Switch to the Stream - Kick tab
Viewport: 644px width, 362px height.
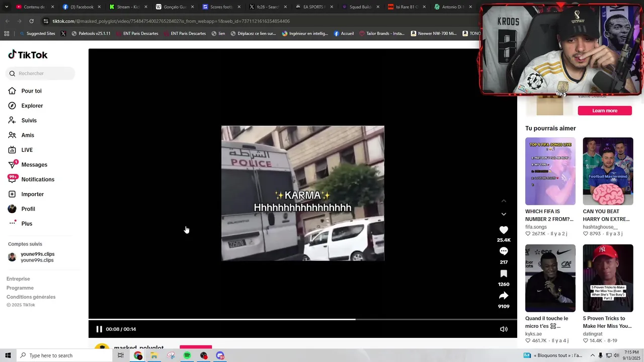pos(127,7)
